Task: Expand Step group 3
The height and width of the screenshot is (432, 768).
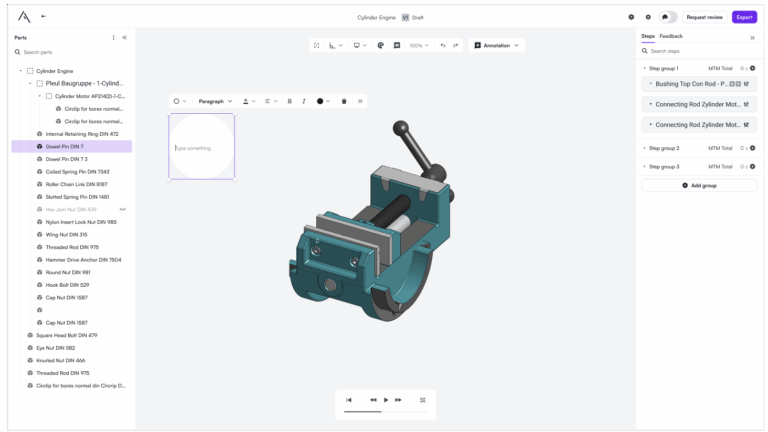Action: pos(645,167)
